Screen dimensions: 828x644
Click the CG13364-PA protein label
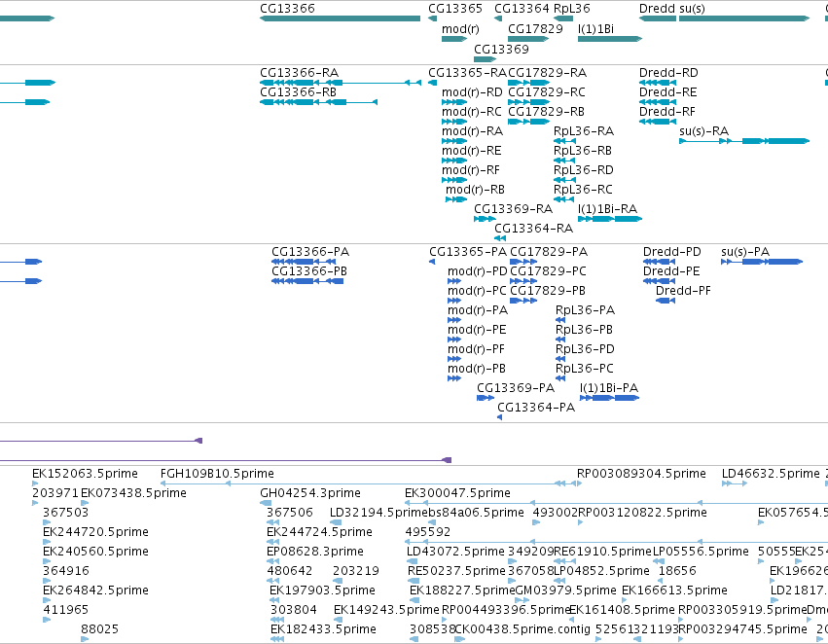[x=536, y=408]
